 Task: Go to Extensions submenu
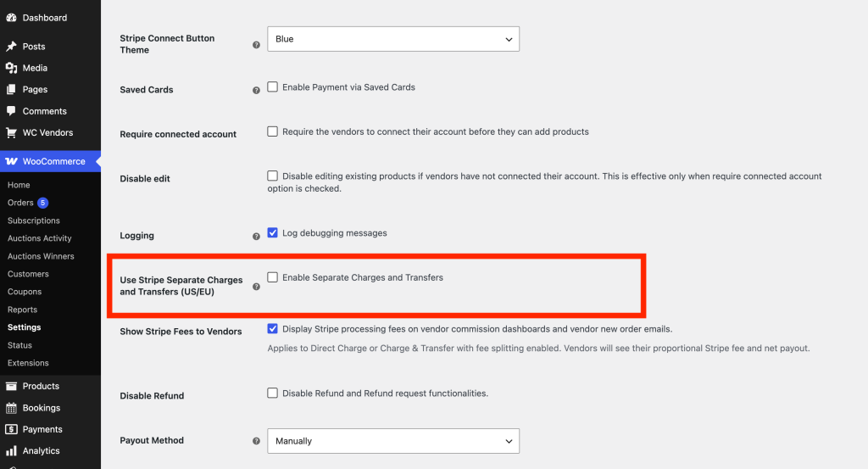(x=28, y=363)
